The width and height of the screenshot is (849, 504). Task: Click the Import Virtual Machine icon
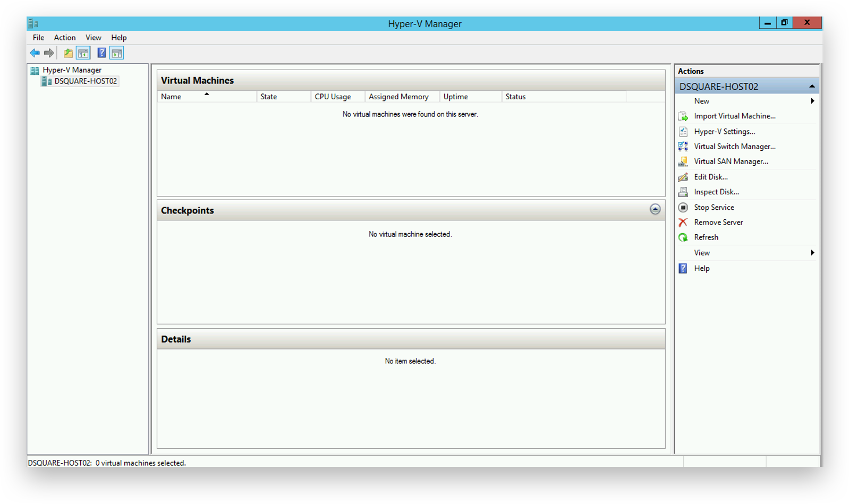[683, 116]
